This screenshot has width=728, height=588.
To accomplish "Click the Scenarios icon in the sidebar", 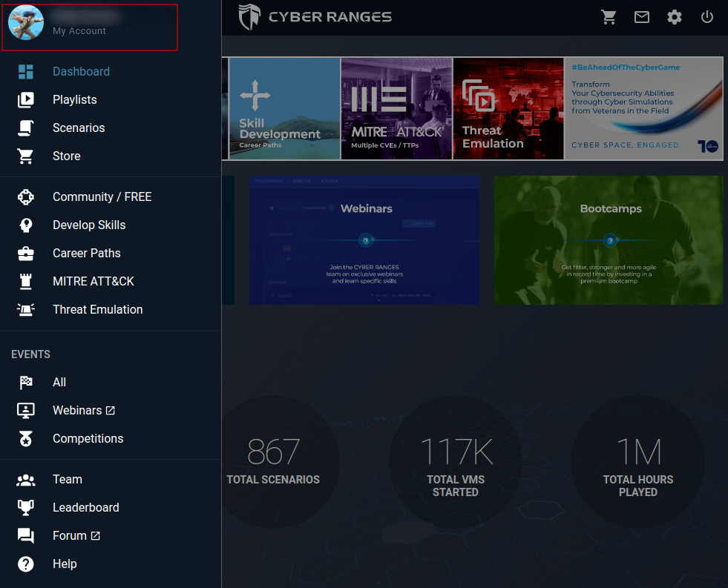I will 26,128.
